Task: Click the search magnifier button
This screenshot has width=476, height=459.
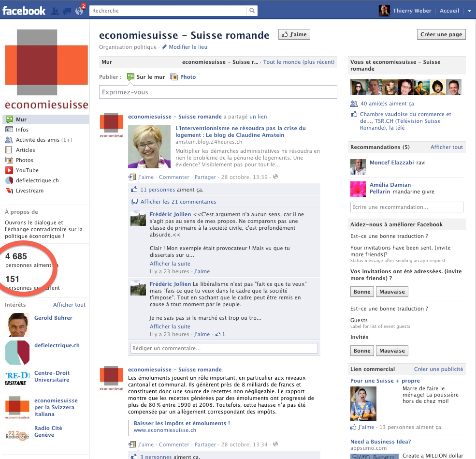Action: tap(252, 11)
